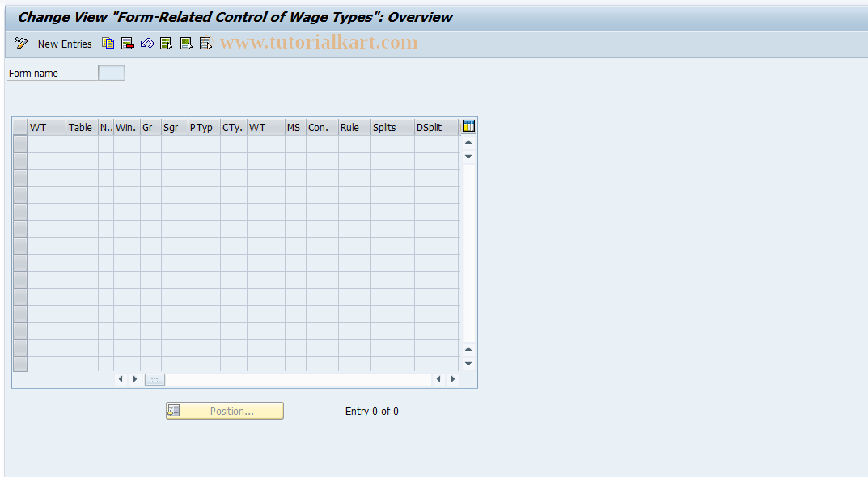Click the Deselect All icon
The height and width of the screenshot is (477, 868).
tap(205, 43)
